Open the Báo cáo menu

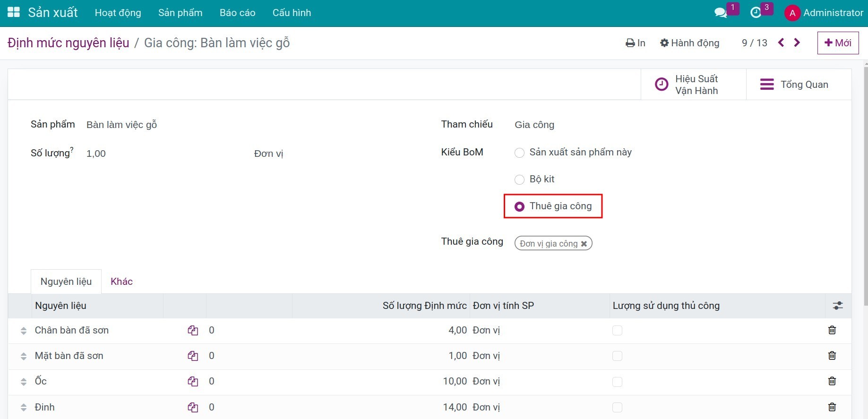(x=238, y=13)
